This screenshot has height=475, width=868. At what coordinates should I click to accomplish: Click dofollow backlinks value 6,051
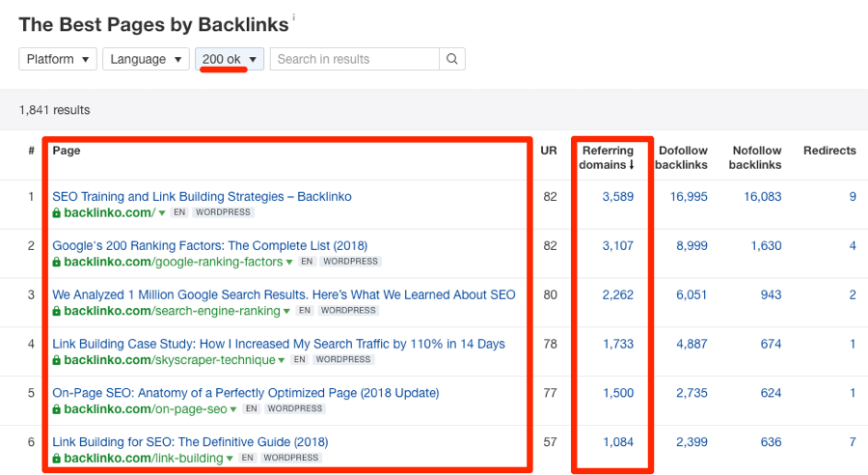point(692,294)
